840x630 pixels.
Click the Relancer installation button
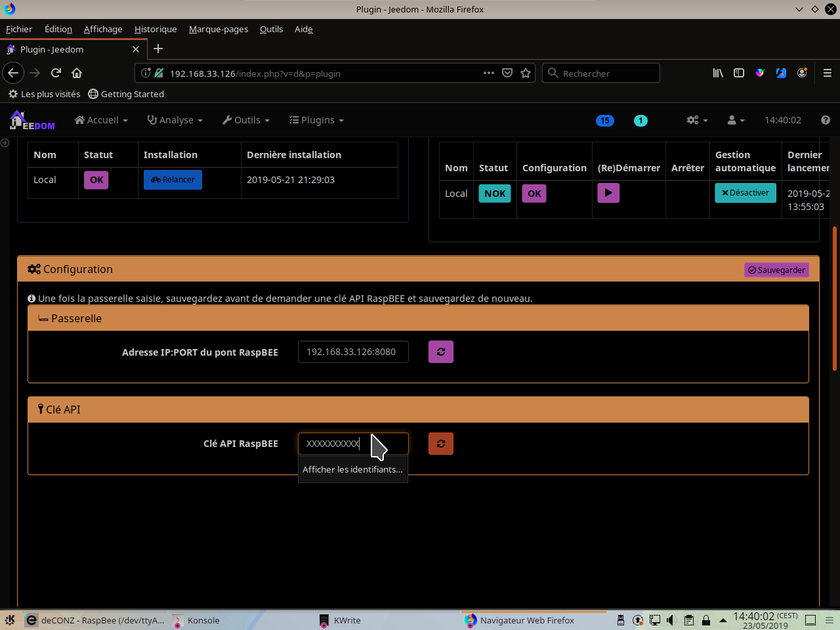pos(173,180)
